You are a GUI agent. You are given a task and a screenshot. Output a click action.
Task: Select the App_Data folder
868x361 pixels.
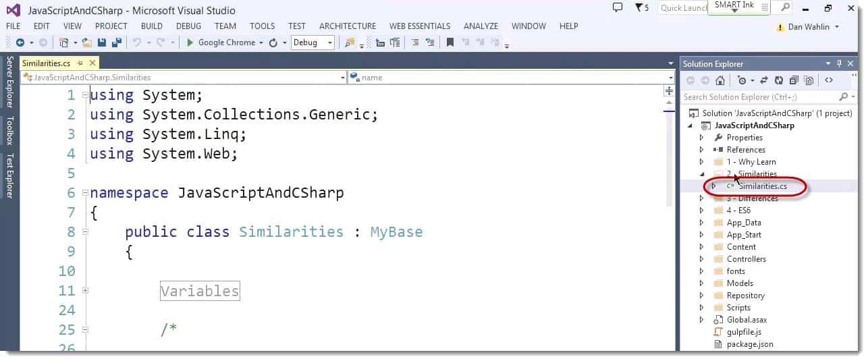tap(744, 223)
